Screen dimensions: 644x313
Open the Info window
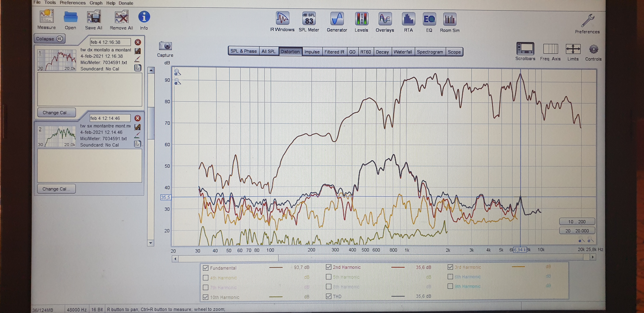tap(144, 17)
